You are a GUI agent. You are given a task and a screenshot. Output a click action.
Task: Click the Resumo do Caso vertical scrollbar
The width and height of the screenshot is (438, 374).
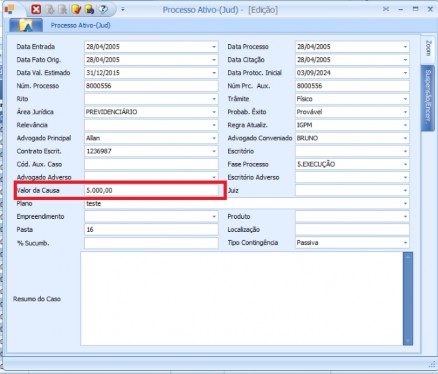(408, 299)
